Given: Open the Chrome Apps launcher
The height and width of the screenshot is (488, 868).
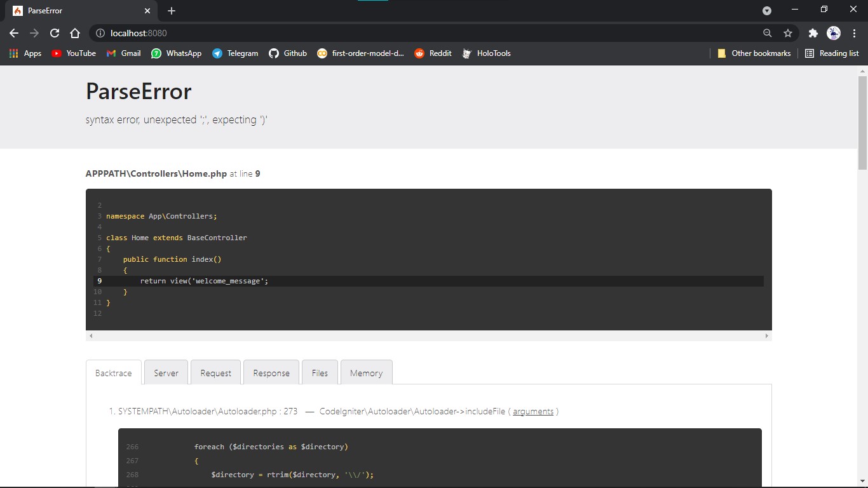Looking at the screenshot, I should click(13, 53).
